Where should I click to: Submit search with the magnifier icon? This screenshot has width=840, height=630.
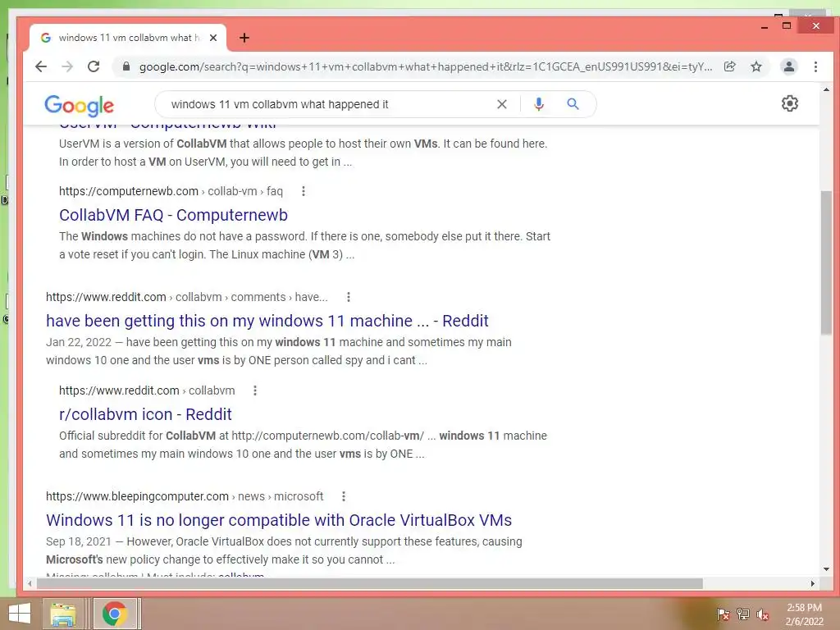click(x=573, y=104)
